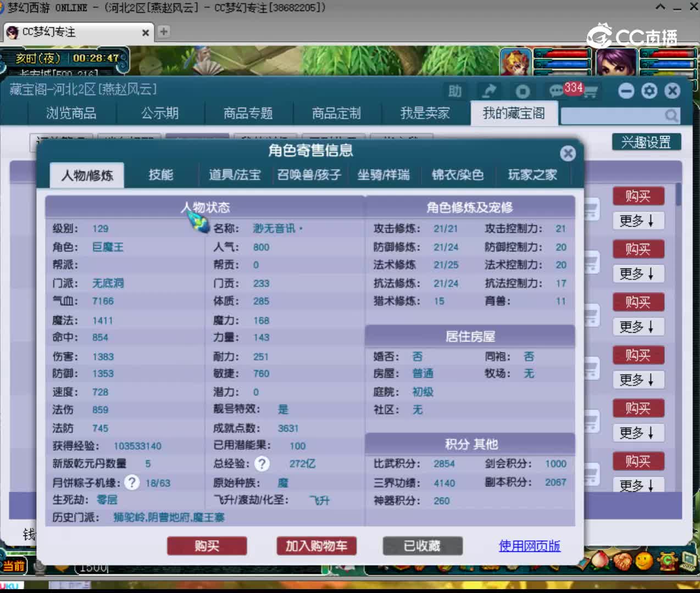Viewport: 700px width, 593px height.
Task: Switch to the 技能 tab
Action: pyautogui.click(x=160, y=175)
